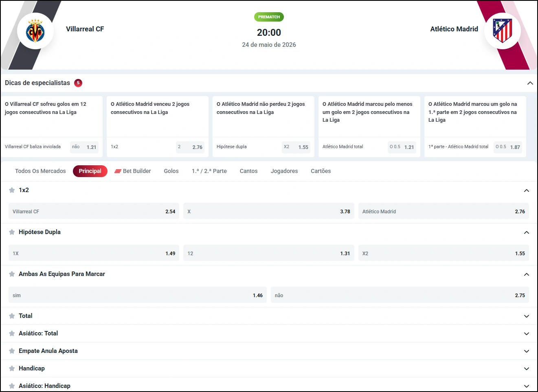This screenshot has height=392, width=538.
Task: Star the Hipótese Dupla market
Action: click(x=12, y=232)
